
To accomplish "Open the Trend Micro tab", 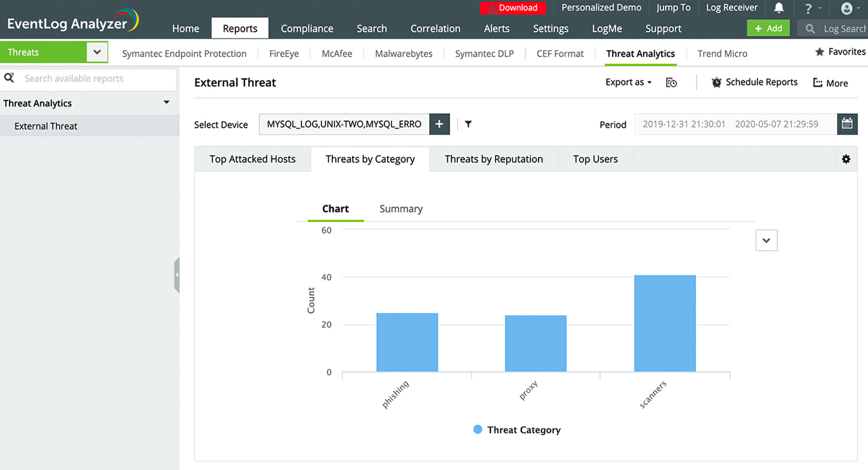I will click(x=722, y=53).
